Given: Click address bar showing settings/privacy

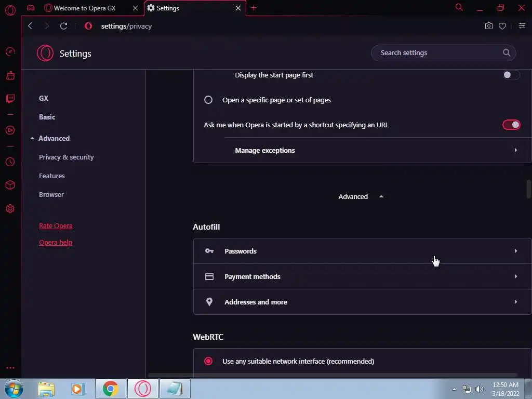Looking at the screenshot, I should coord(126,26).
